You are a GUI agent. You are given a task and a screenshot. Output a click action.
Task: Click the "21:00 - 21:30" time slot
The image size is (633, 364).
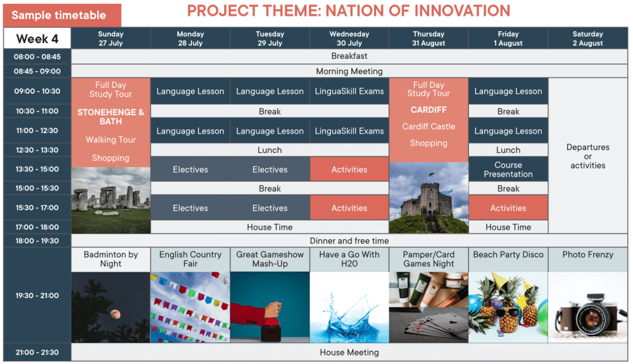pyautogui.click(x=37, y=353)
